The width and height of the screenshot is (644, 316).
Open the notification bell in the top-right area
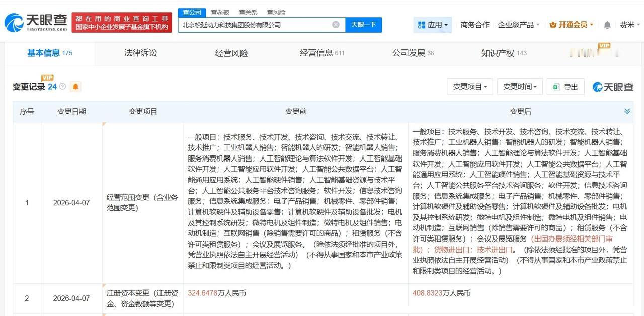[607, 24]
